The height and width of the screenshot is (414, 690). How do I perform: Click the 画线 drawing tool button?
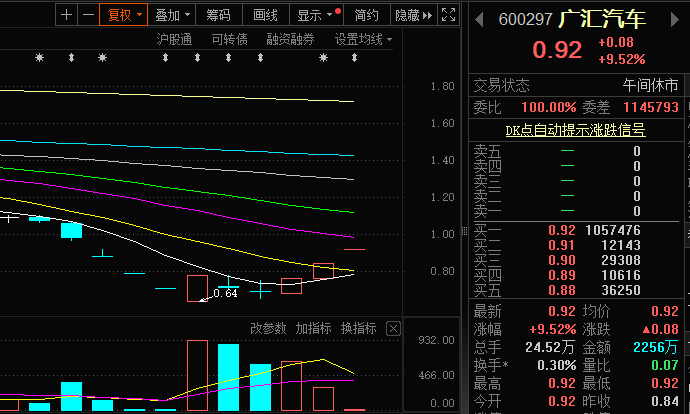(265, 15)
